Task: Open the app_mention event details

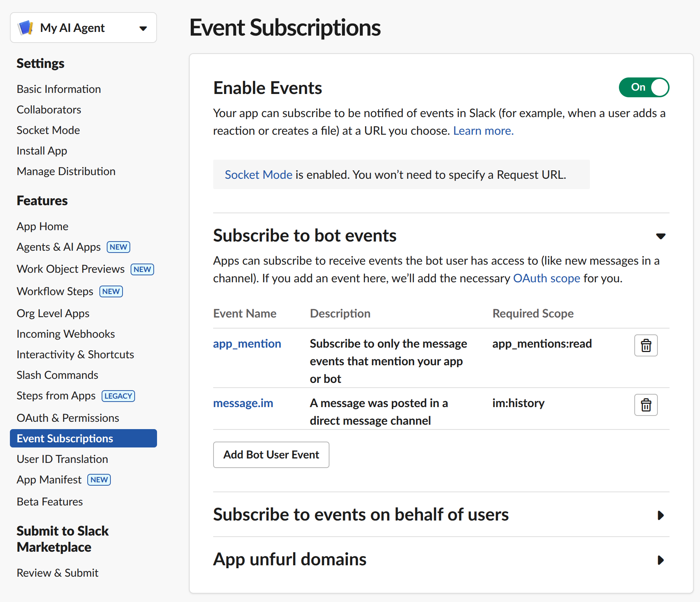Action: (x=247, y=344)
